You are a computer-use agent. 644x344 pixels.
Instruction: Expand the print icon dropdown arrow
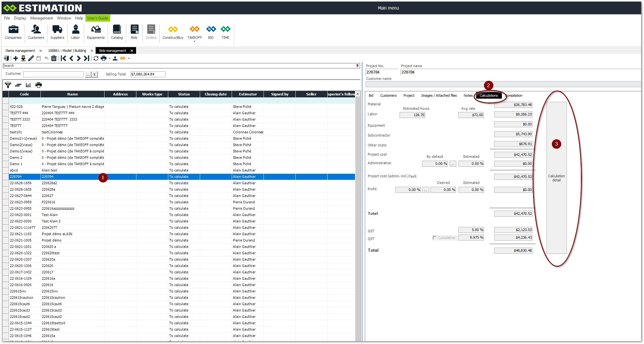110,58
